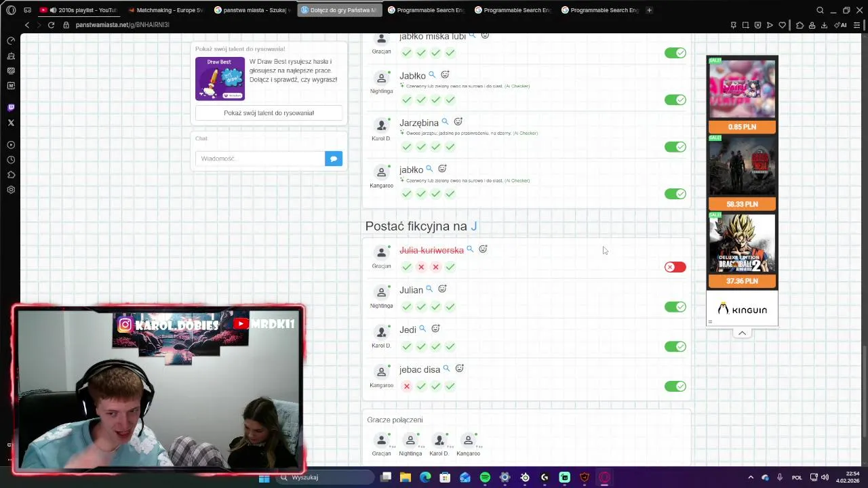Open Twitch icon in browser sidebar

[11, 107]
